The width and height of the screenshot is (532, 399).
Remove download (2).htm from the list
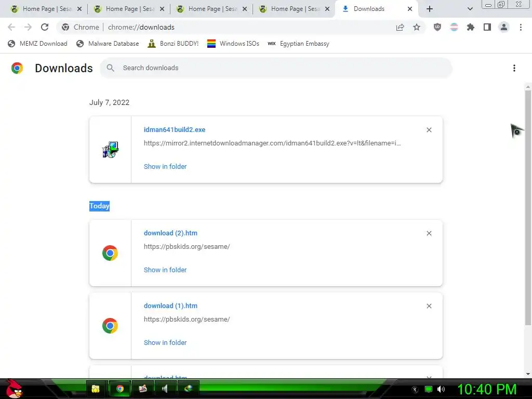(x=429, y=233)
